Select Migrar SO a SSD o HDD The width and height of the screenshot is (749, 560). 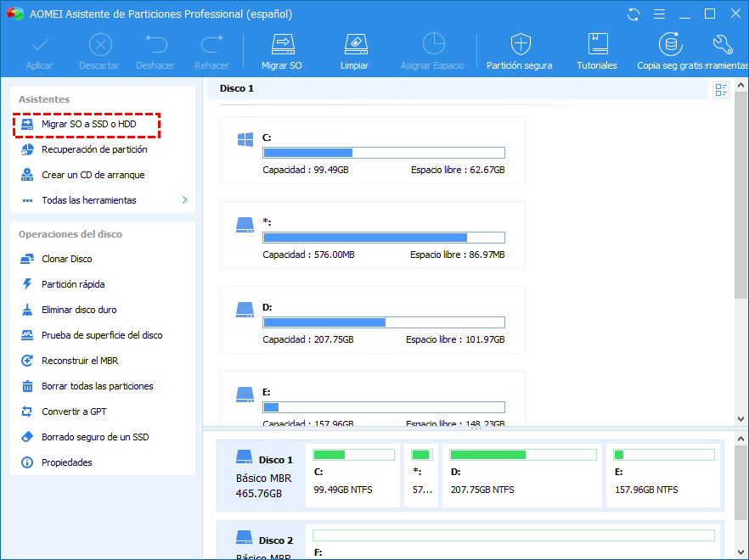[87, 125]
